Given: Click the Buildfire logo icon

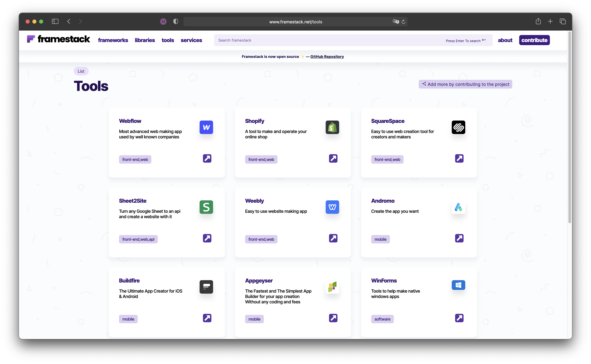Looking at the screenshot, I should pyautogui.click(x=206, y=287).
